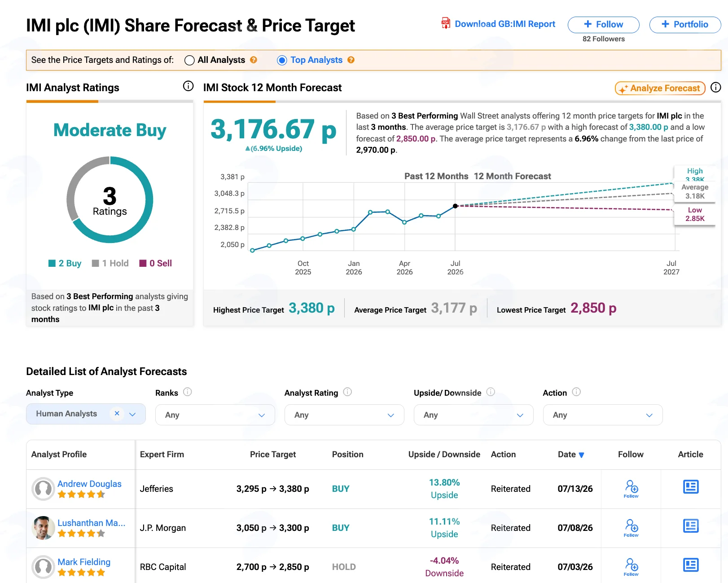Open the Action filter dropdown
This screenshot has height=583, width=728.
point(603,415)
